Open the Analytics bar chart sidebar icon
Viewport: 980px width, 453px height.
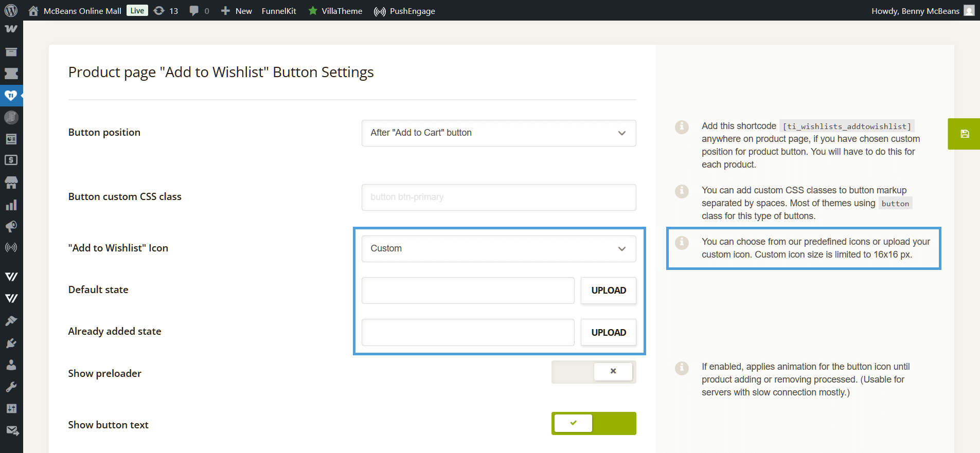(11, 205)
